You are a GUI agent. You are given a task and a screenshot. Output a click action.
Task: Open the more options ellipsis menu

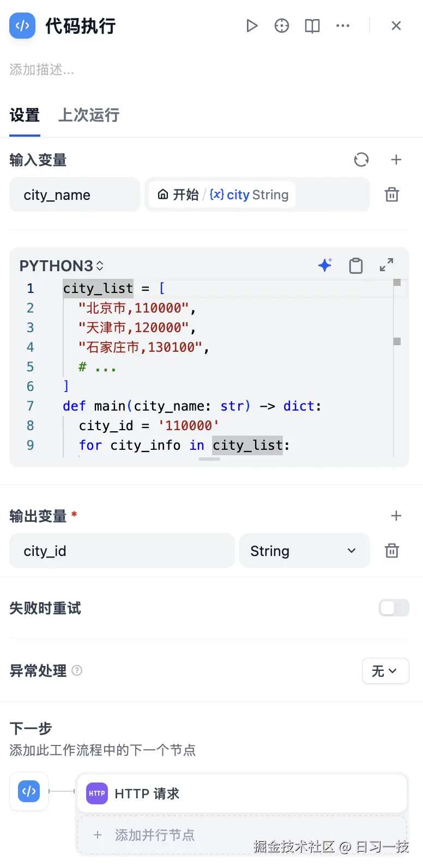point(343,26)
